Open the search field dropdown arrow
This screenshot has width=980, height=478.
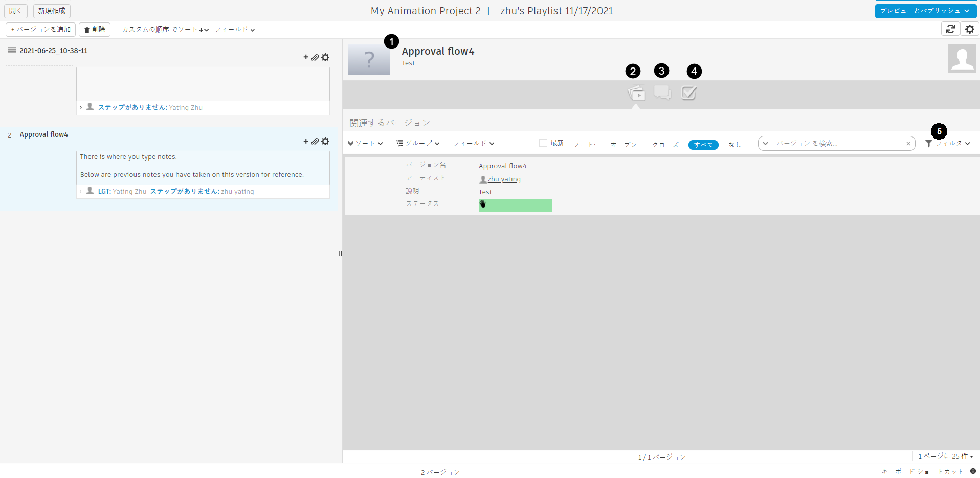tap(765, 144)
